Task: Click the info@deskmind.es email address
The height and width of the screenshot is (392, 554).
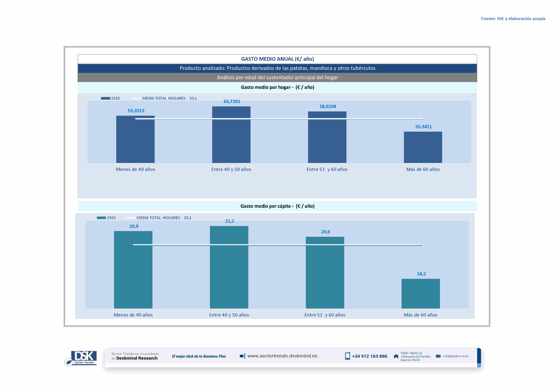Action: point(455,356)
